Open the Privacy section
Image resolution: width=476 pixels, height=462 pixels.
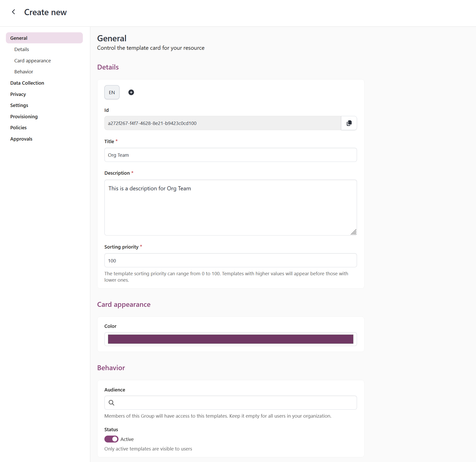point(18,94)
